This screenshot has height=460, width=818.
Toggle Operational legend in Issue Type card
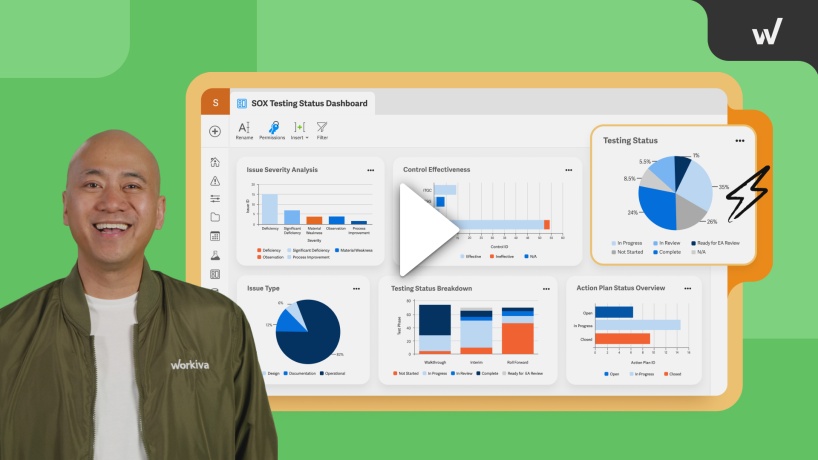(x=333, y=373)
